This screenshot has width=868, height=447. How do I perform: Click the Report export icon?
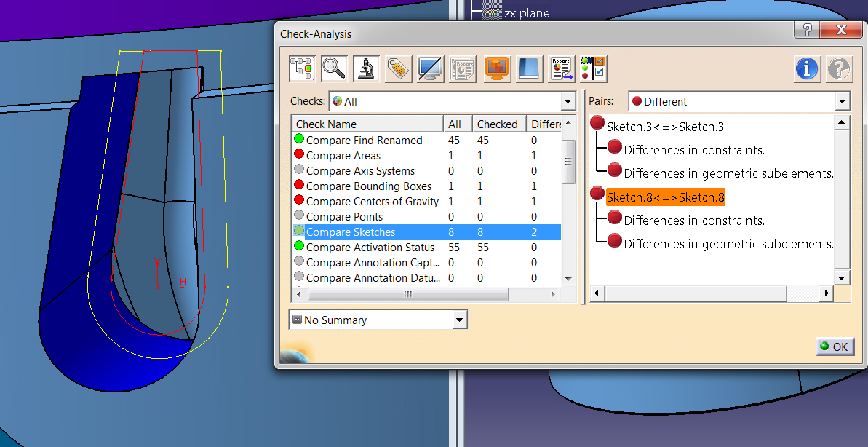point(561,69)
